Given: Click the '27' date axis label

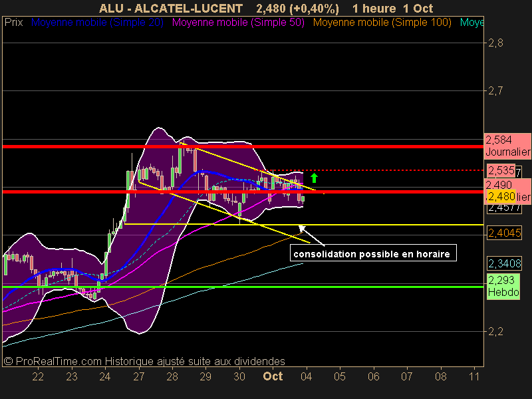Looking at the screenshot, I should (139, 376).
